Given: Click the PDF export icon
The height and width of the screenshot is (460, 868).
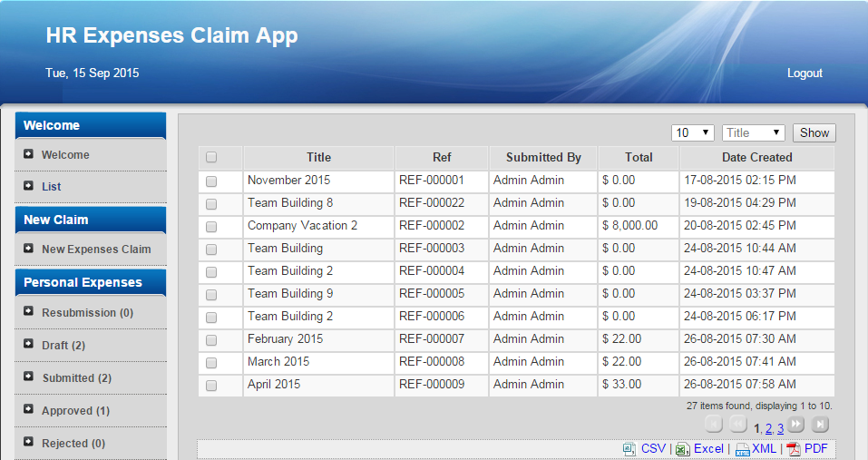Looking at the screenshot, I should coord(794,449).
